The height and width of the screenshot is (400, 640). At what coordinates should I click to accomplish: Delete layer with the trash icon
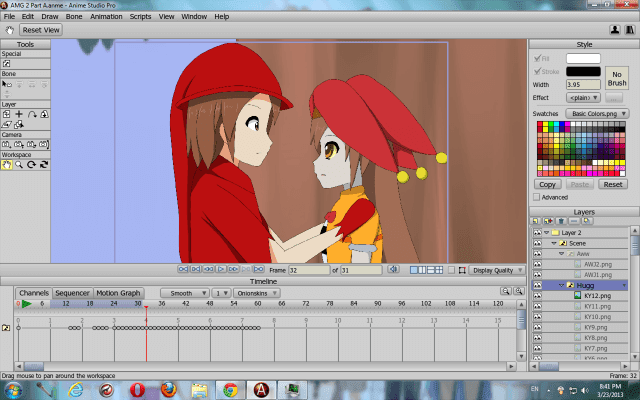tap(561, 221)
